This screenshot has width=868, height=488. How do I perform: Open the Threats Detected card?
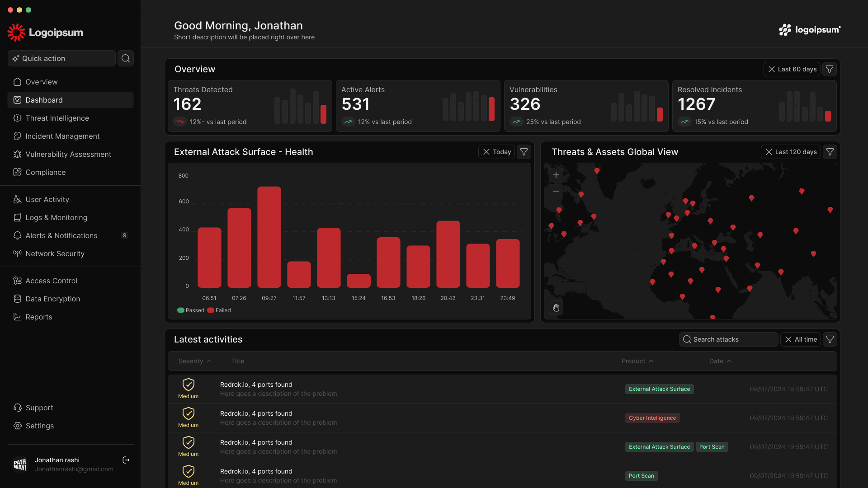(x=250, y=106)
